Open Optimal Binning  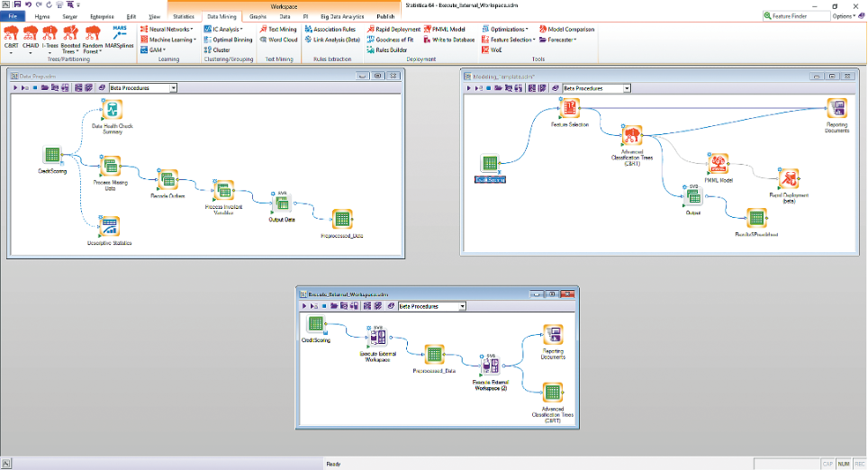pos(228,40)
